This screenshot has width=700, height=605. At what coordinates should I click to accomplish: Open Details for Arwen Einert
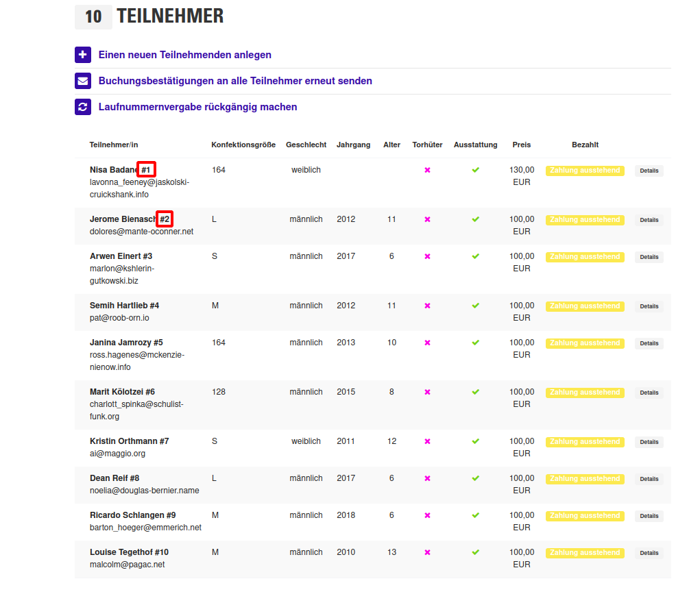coord(649,257)
